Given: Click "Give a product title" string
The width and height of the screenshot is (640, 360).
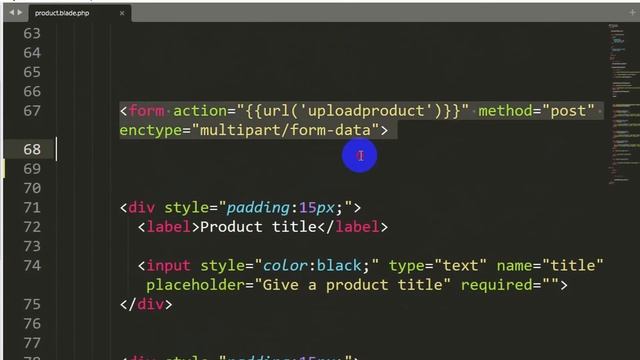Looking at the screenshot, I should [x=353, y=285].
